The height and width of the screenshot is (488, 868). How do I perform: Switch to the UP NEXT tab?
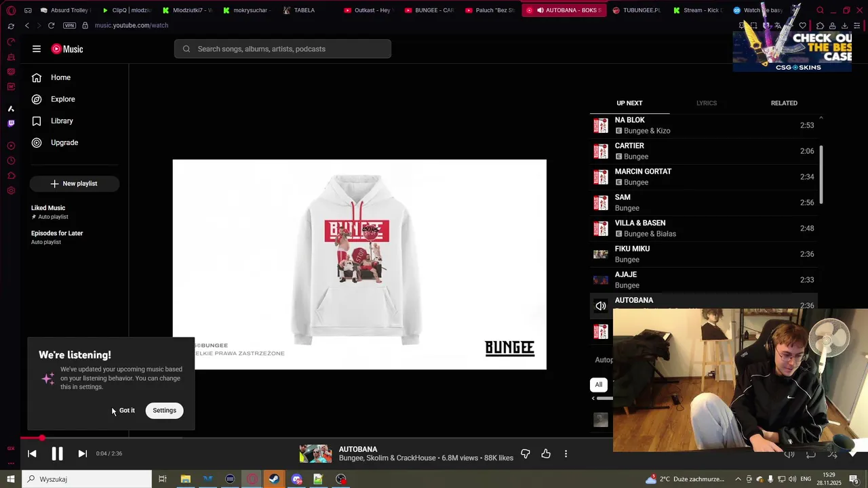coord(629,103)
